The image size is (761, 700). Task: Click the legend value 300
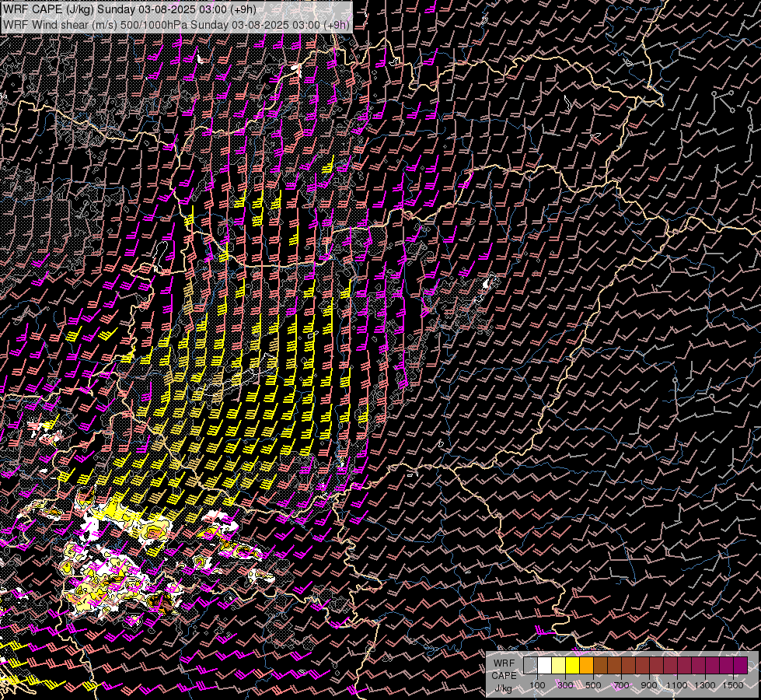(x=565, y=685)
